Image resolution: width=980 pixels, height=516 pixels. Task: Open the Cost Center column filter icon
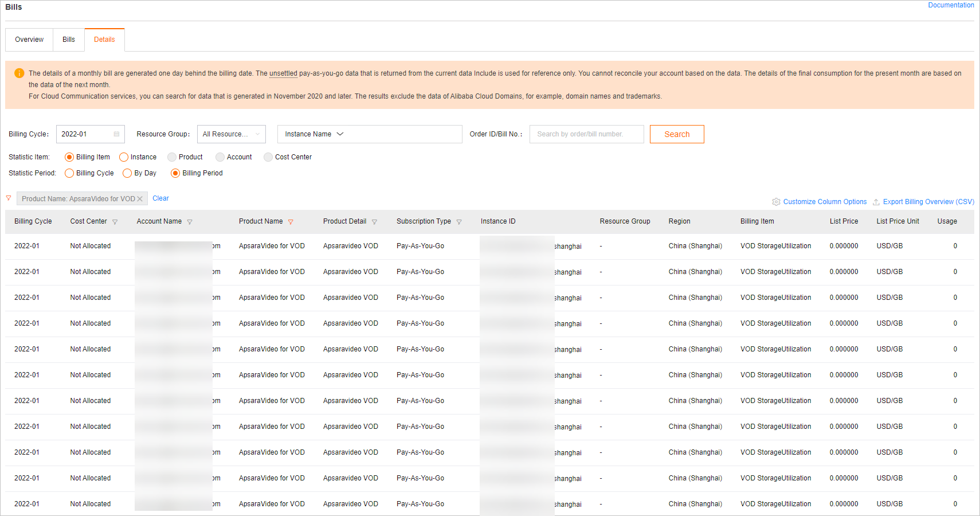click(115, 221)
